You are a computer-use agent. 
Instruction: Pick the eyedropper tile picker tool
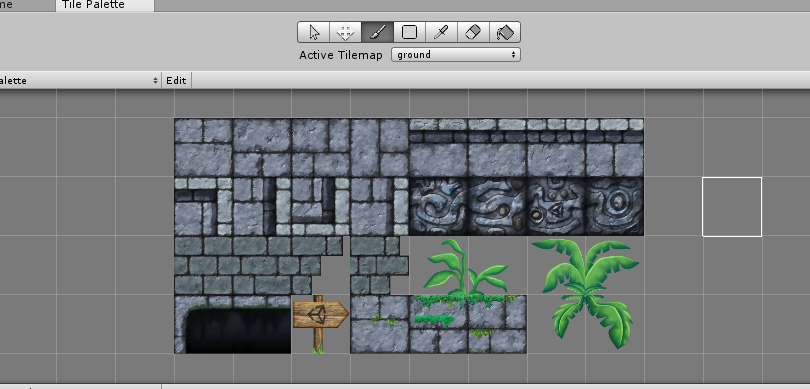coord(441,32)
